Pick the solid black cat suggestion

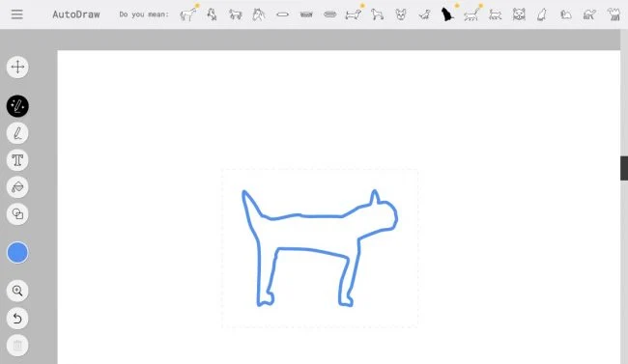click(x=447, y=14)
